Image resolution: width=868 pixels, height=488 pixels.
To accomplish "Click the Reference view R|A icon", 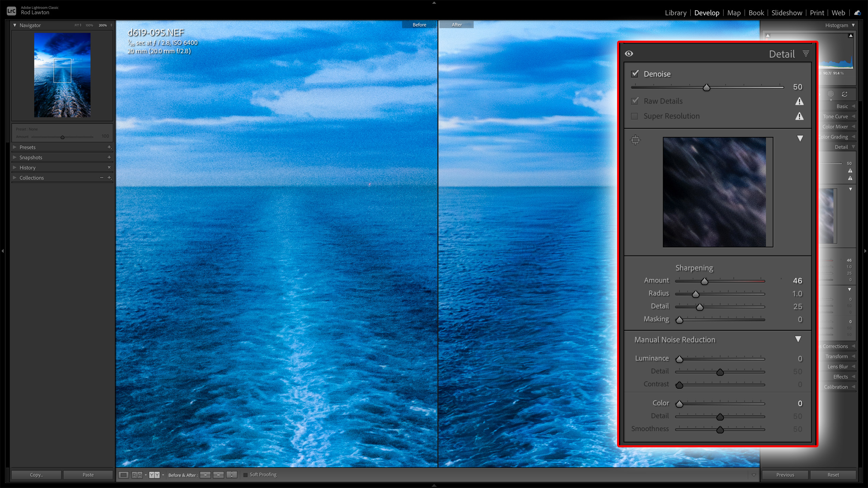I will (137, 475).
